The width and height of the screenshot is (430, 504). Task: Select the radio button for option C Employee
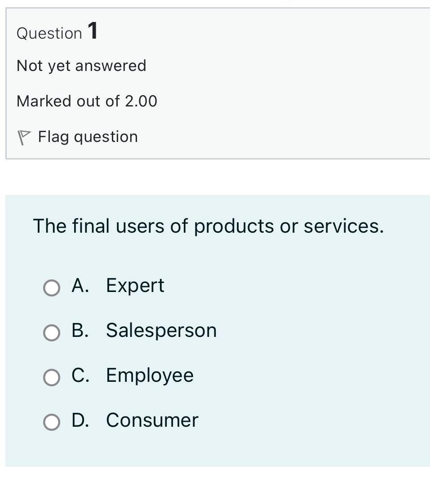[x=51, y=378]
